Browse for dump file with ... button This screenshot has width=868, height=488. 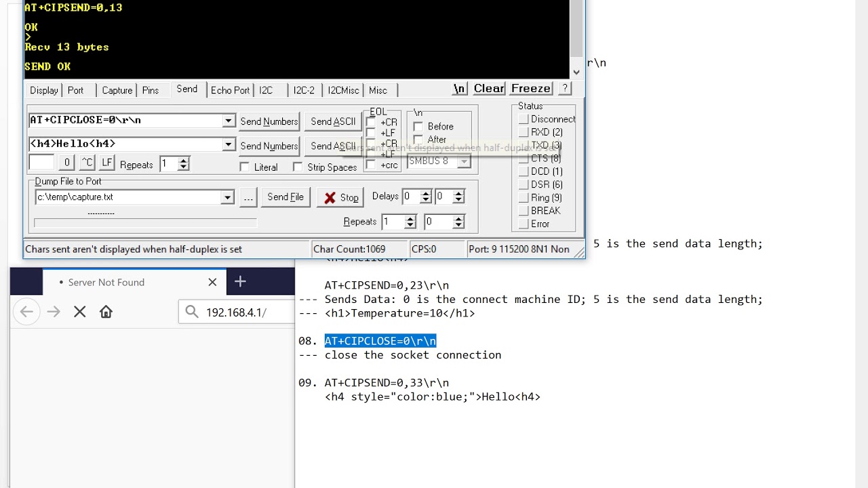248,197
